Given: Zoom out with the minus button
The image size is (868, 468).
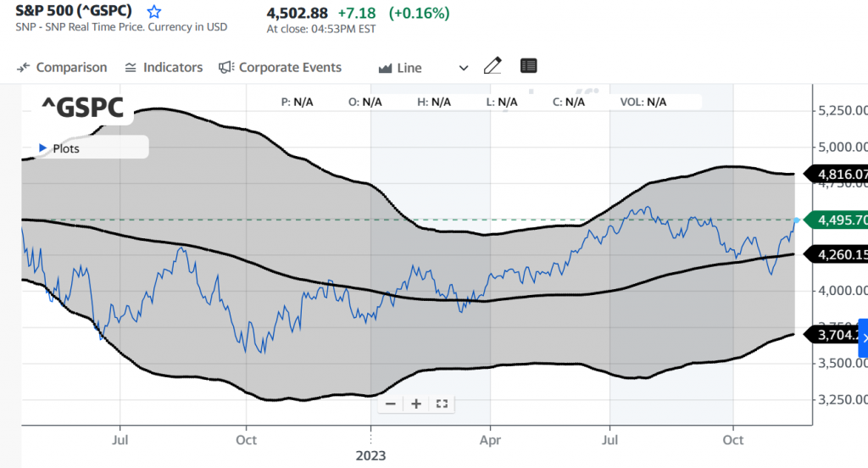Looking at the screenshot, I should [x=390, y=404].
